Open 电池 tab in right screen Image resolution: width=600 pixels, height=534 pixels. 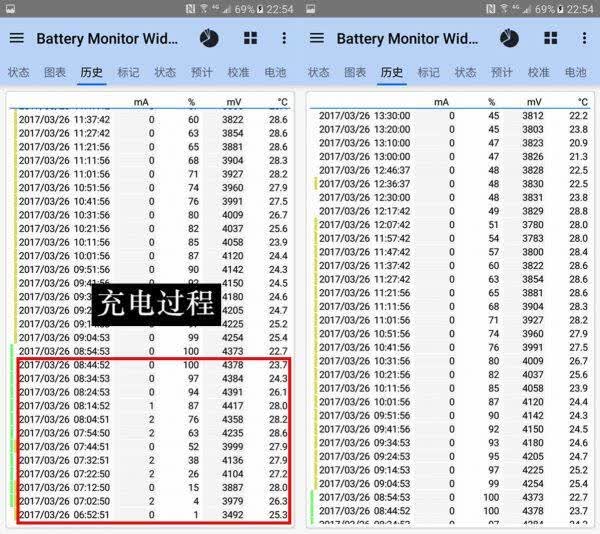[576, 72]
